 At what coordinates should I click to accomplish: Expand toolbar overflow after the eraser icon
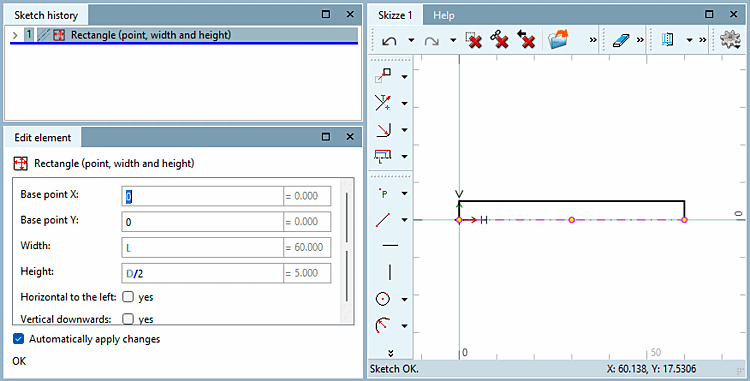[640, 40]
